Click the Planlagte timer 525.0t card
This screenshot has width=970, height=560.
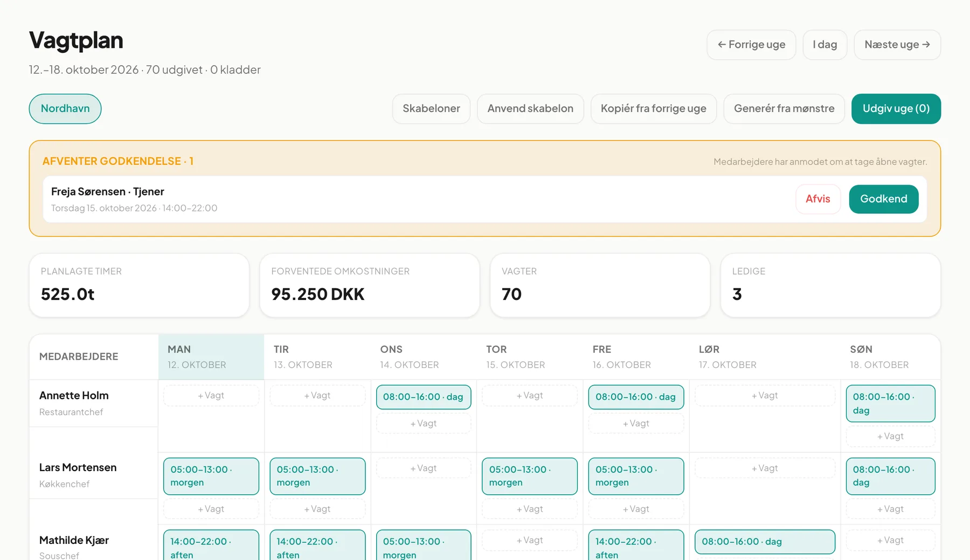point(139,285)
